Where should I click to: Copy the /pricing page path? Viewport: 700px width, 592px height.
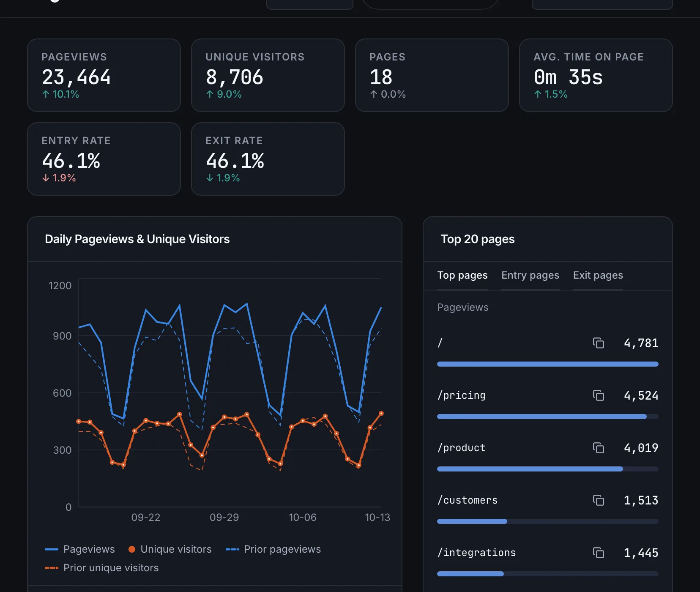pos(598,395)
